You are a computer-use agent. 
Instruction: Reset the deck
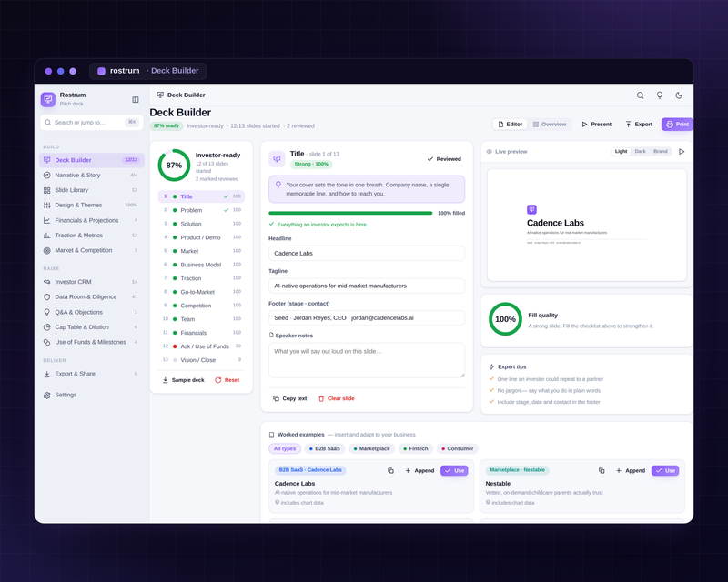[x=227, y=380]
